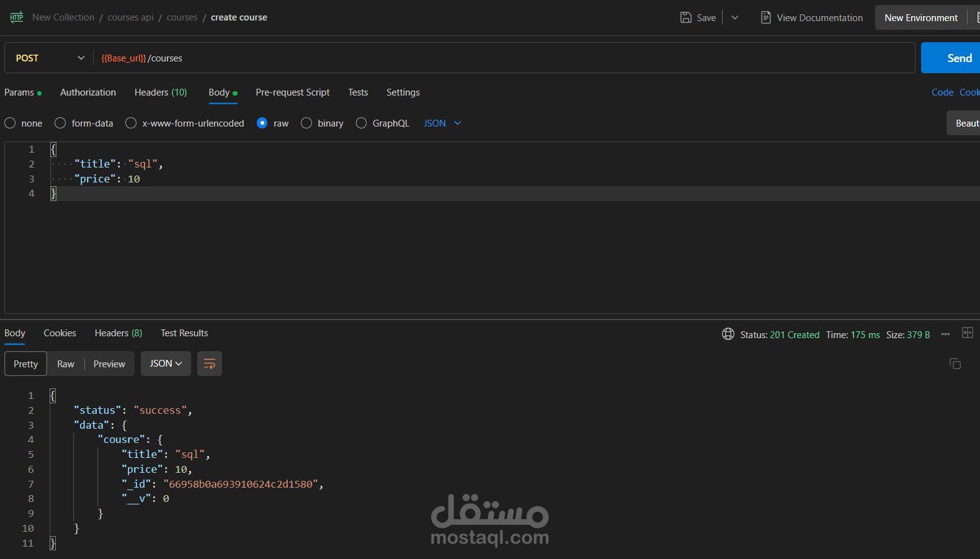Switch to the Params tab

pos(23,92)
